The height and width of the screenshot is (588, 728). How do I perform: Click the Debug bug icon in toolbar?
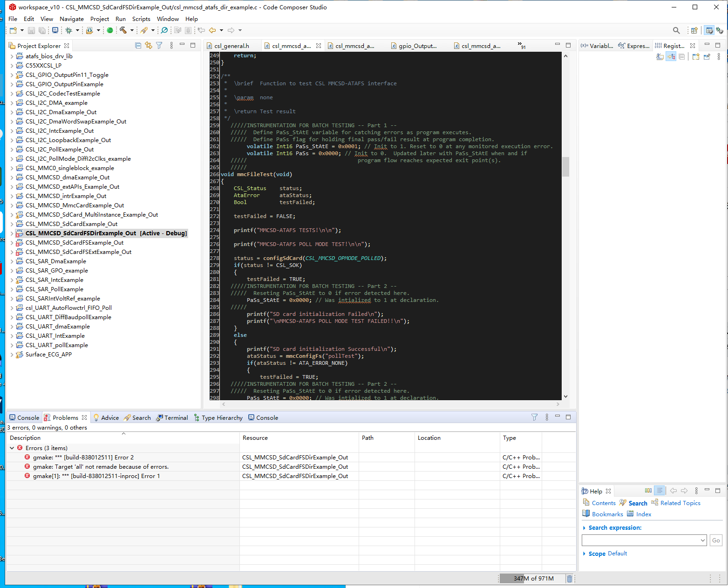(68, 30)
